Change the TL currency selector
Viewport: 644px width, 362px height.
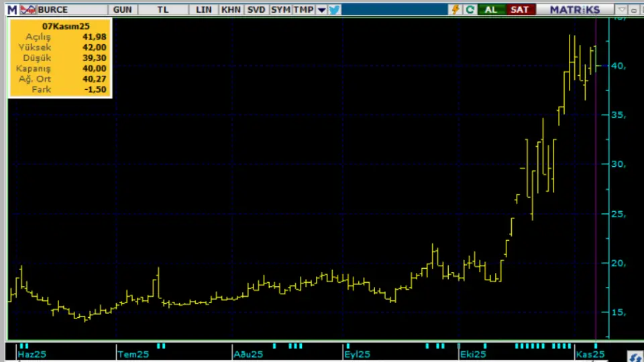[163, 9]
